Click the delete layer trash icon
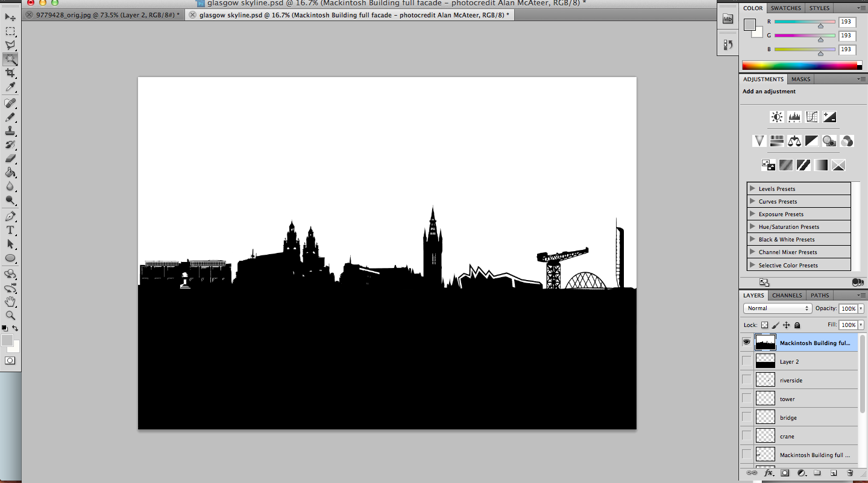Image resolution: width=868 pixels, height=483 pixels. point(850,473)
